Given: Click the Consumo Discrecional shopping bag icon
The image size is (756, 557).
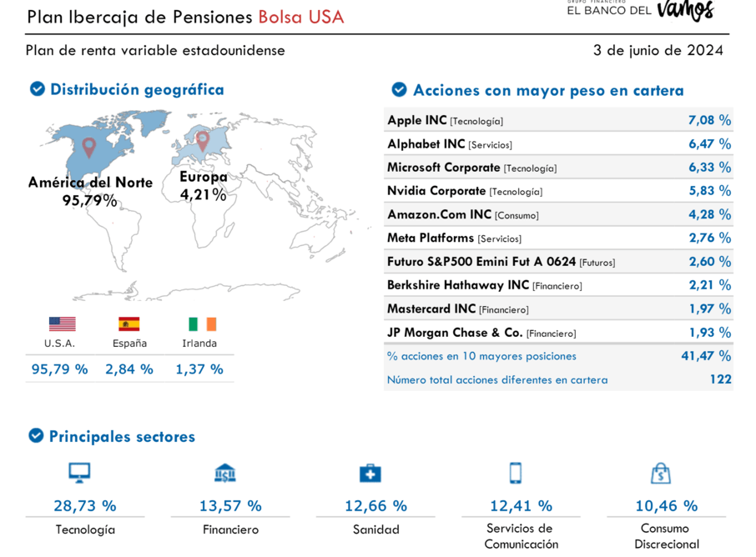Looking at the screenshot, I should (661, 473).
